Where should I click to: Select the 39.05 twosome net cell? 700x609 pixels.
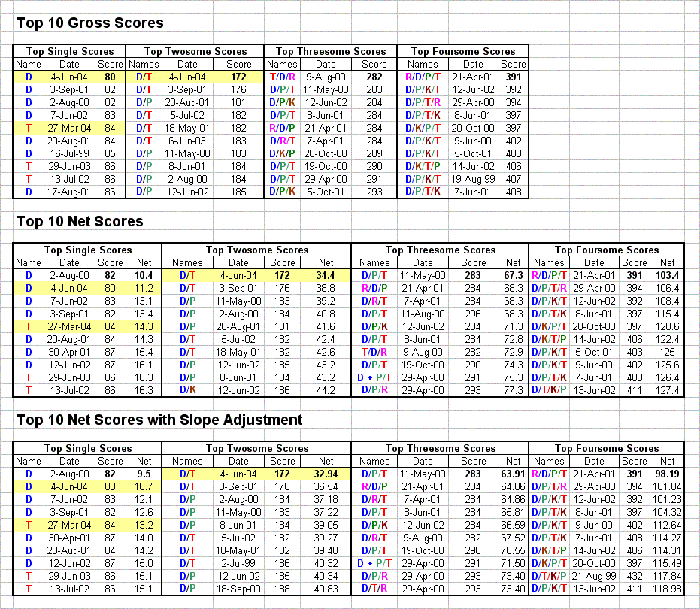326,525
